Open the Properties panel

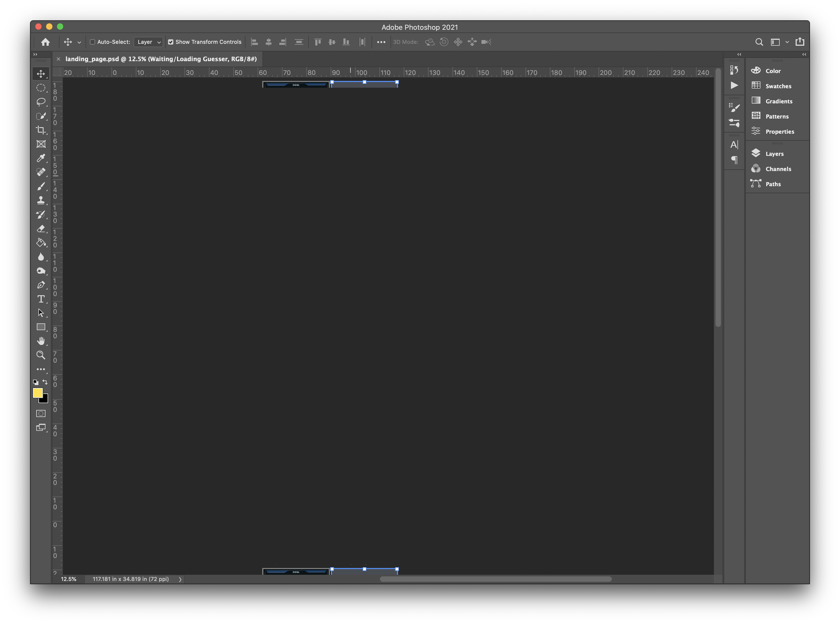point(780,132)
